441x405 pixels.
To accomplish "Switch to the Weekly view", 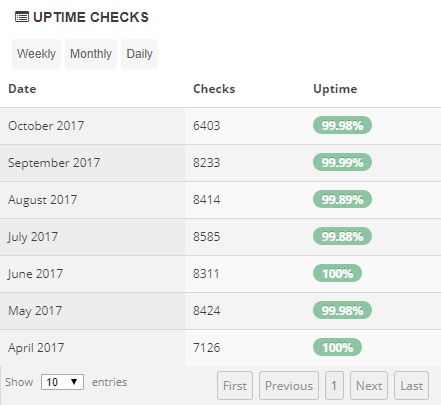I will pyautogui.click(x=36, y=54).
